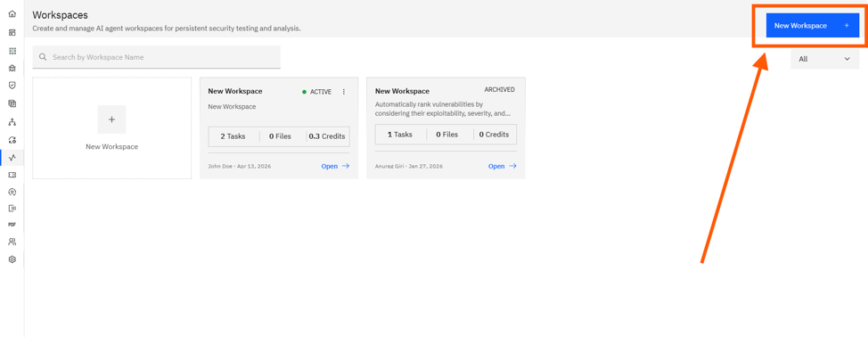This screenshot has height=337, width=868.
Task: Click the stacked documents icon in the sidebar
Action: click(12, 103)
